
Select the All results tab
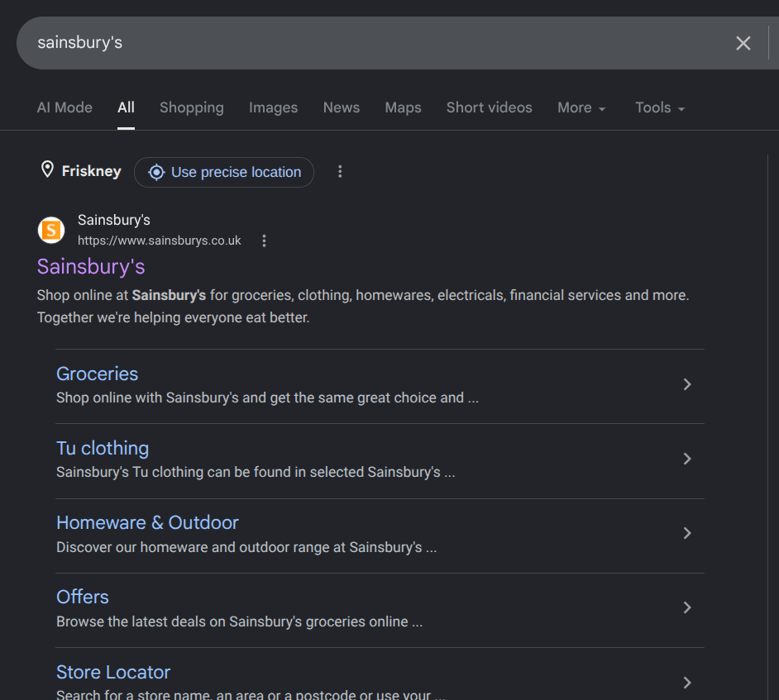127,107
